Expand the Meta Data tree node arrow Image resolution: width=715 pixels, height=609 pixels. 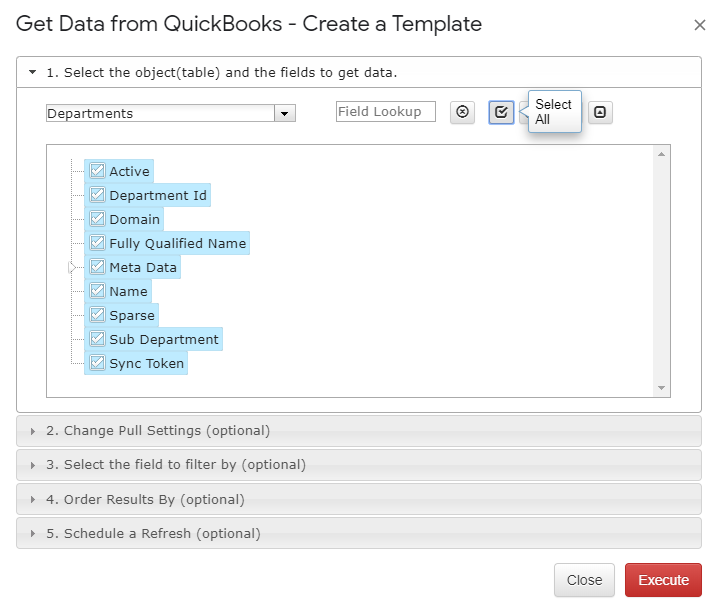(x=72, y=268)
